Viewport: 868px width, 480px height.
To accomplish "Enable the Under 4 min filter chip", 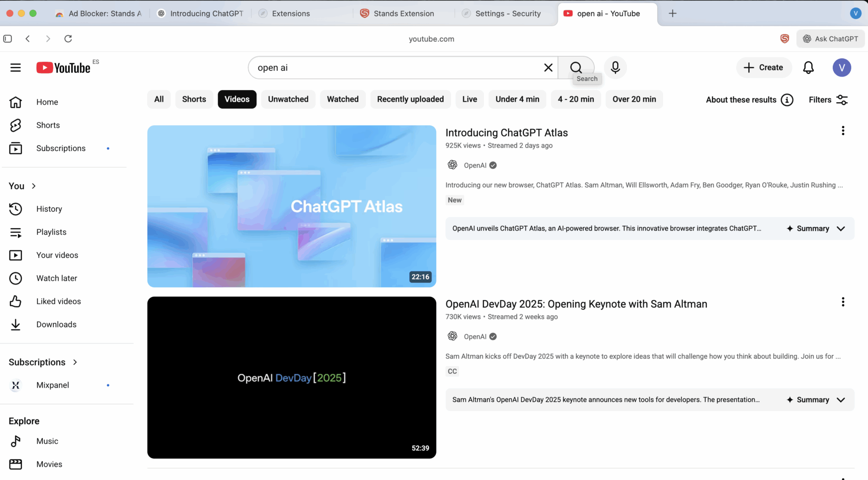I will coord(517,99).
